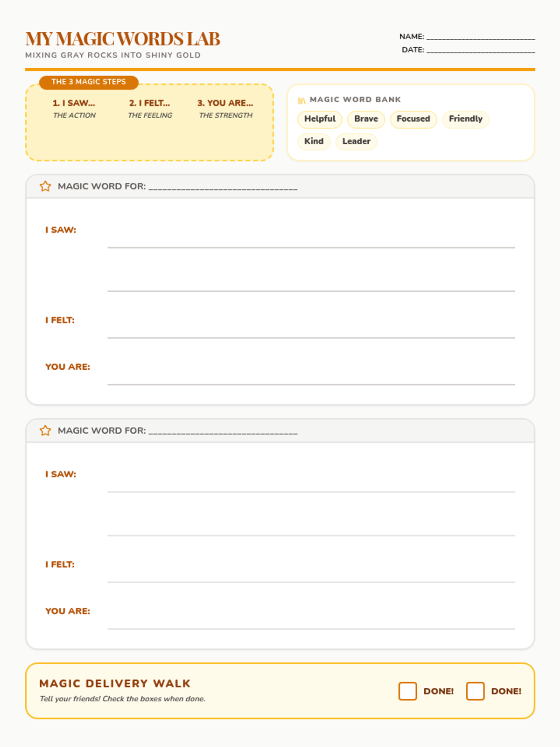This screenshot has height=747, width=560.
Task: Click the NAME blank line
Action: point(481,37)
